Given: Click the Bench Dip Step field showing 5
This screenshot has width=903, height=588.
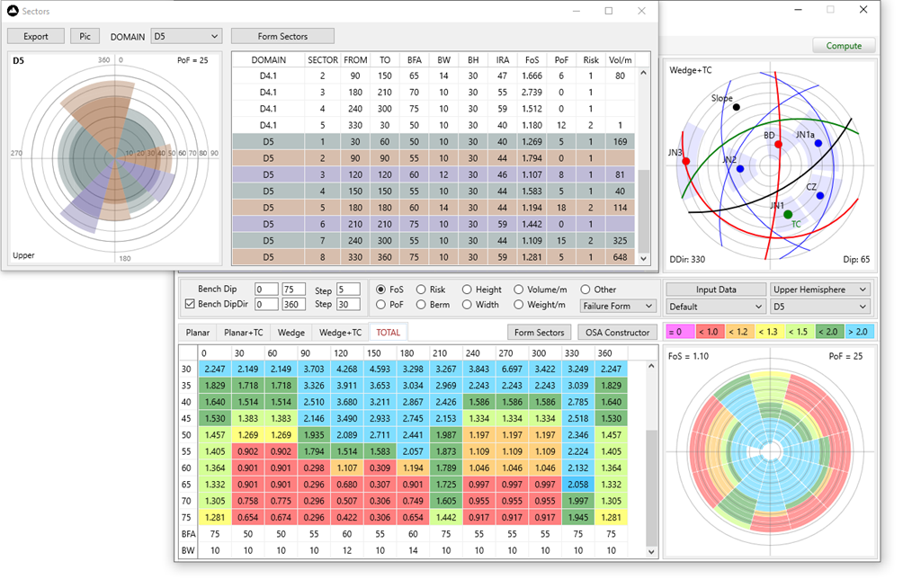Looking at the screenshot, I should coord(348,290).
